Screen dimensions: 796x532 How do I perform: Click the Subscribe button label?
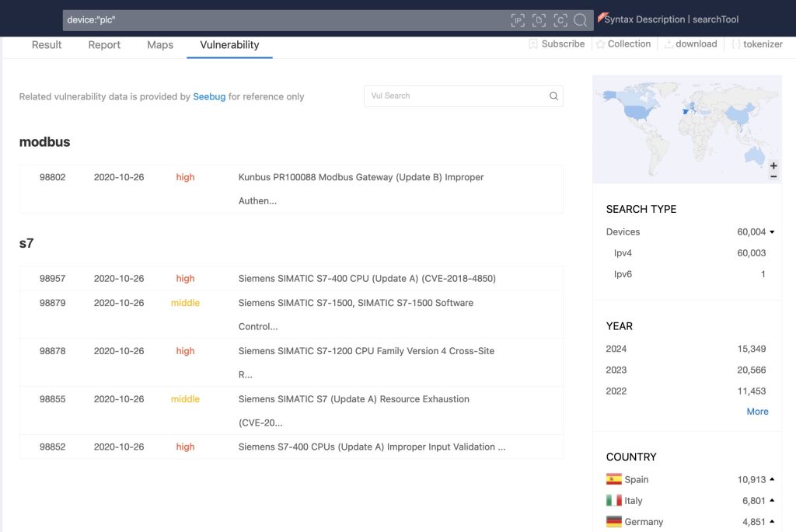tap(563, 44)
